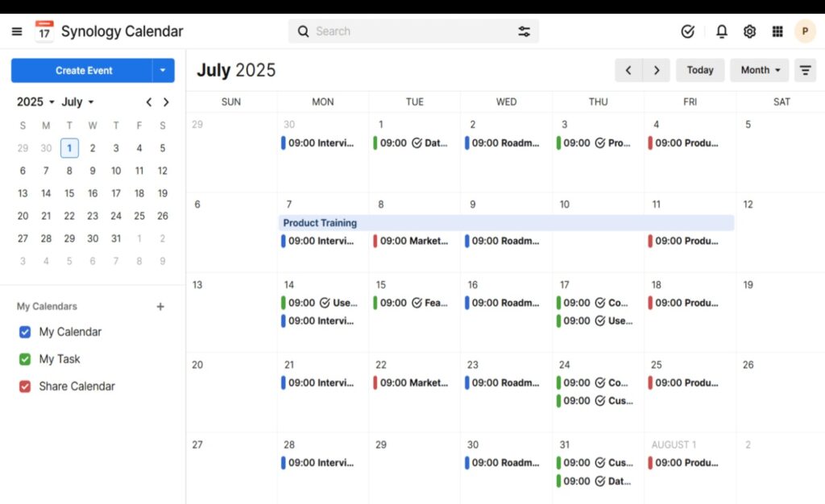Click the Today button

(699, 70)
